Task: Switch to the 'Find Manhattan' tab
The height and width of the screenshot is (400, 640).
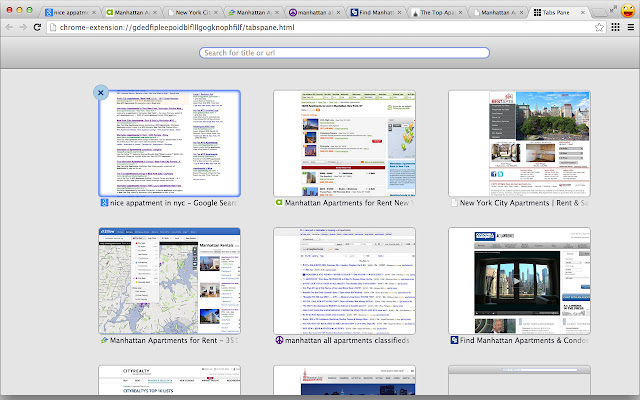Action: tap(378, 10)
